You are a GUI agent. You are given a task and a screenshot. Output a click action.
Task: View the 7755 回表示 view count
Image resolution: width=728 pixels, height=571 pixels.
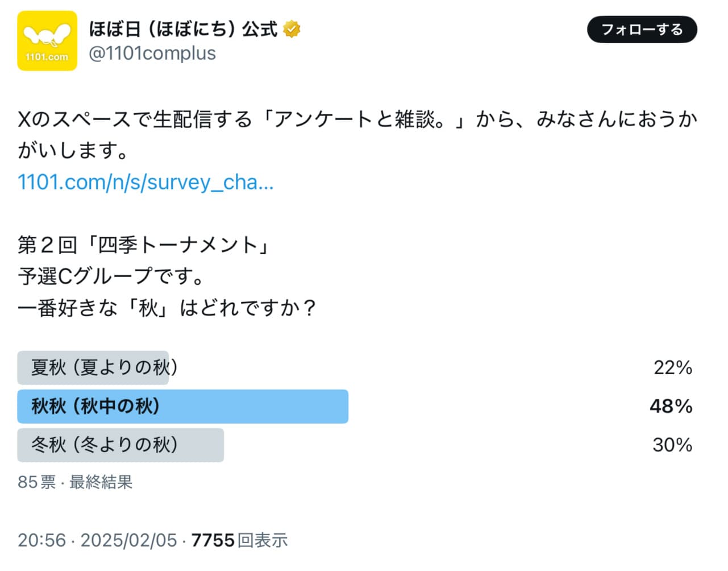click(x=239, y=540)
